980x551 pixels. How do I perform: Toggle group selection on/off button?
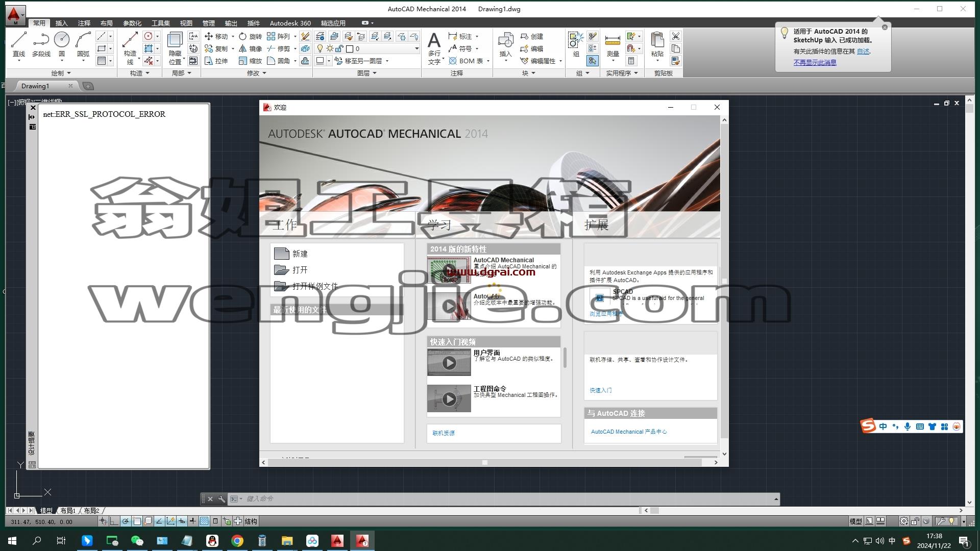click(592, 61)
